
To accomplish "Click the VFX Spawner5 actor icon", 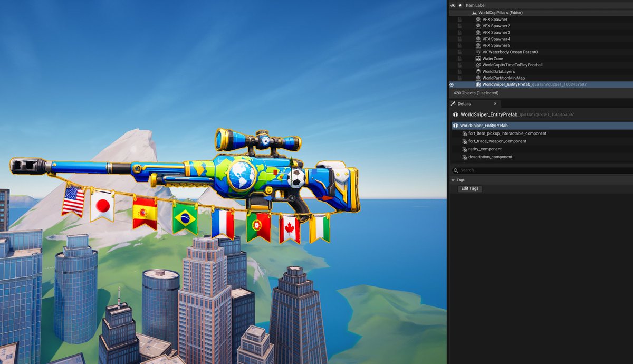I will click(x=478, y=45).
